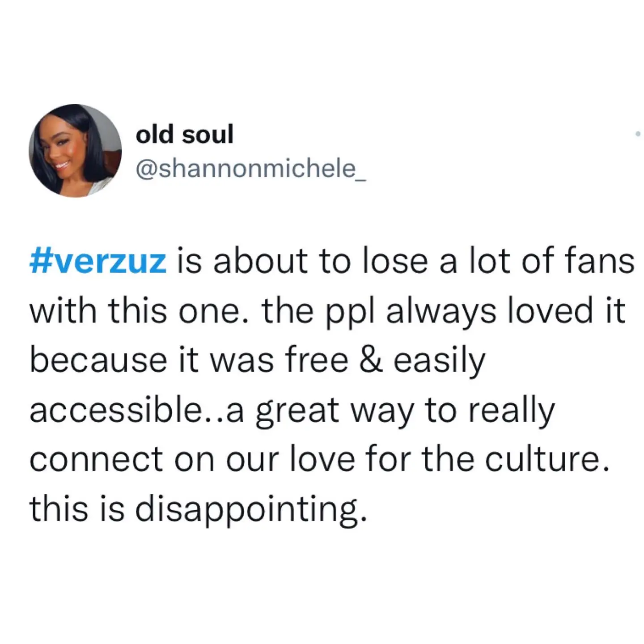Open the @shannonmichele_ handle link
The image size is (644, 644).
pyautogui.click(x=250, y=169)
